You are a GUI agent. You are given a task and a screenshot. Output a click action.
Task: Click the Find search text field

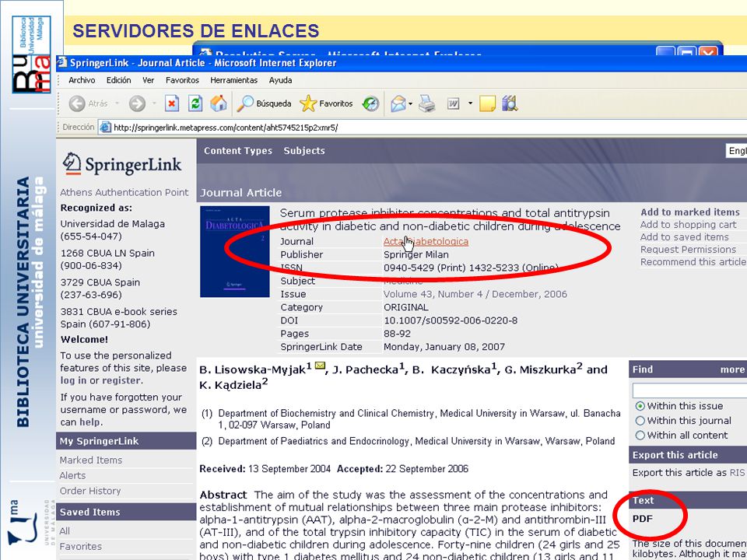pos(689,390)
